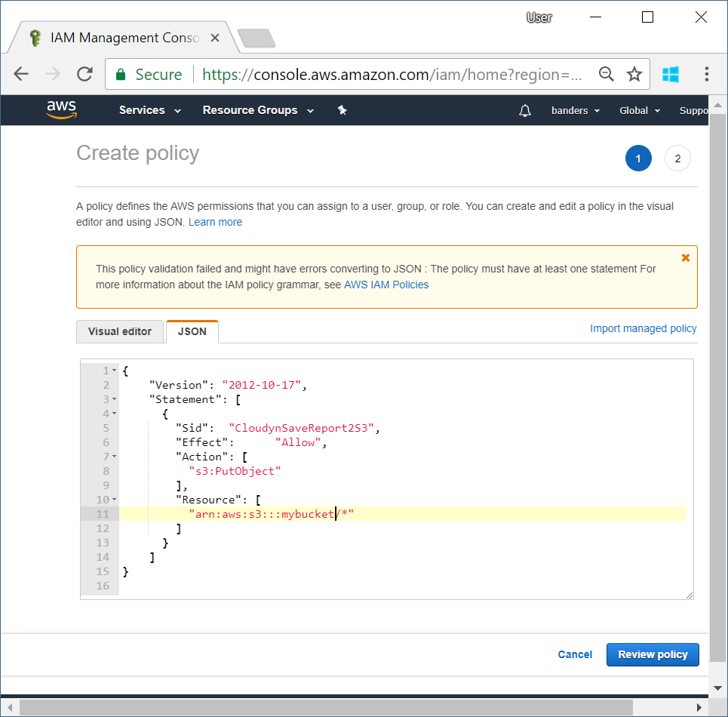Click the horizontal scrollbar right arrow

tap(699, 707)
